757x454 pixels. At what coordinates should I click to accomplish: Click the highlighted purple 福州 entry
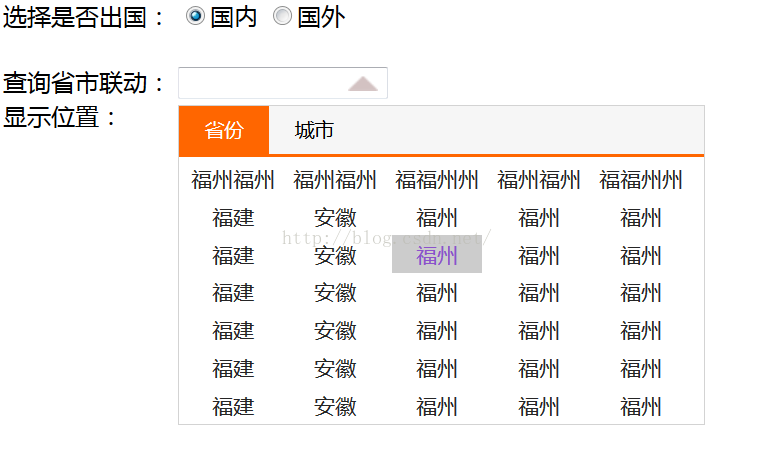tap(437, 256)
